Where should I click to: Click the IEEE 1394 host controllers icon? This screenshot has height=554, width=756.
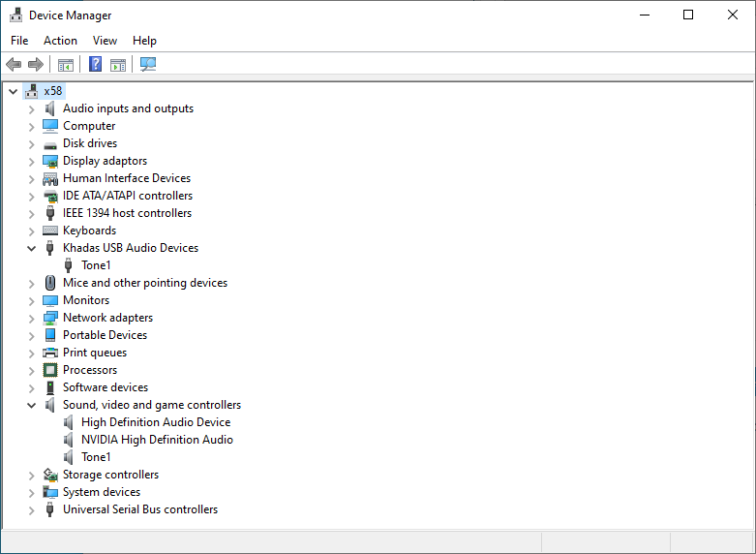pos(50,213)
